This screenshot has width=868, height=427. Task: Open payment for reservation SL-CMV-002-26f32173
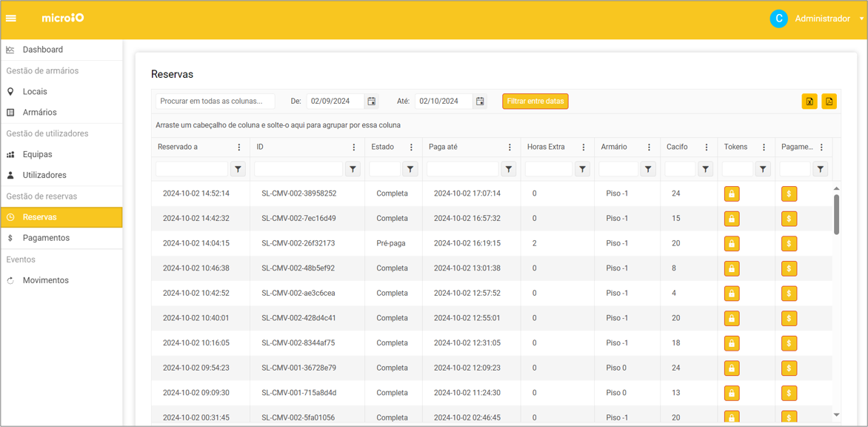[789, 244]
